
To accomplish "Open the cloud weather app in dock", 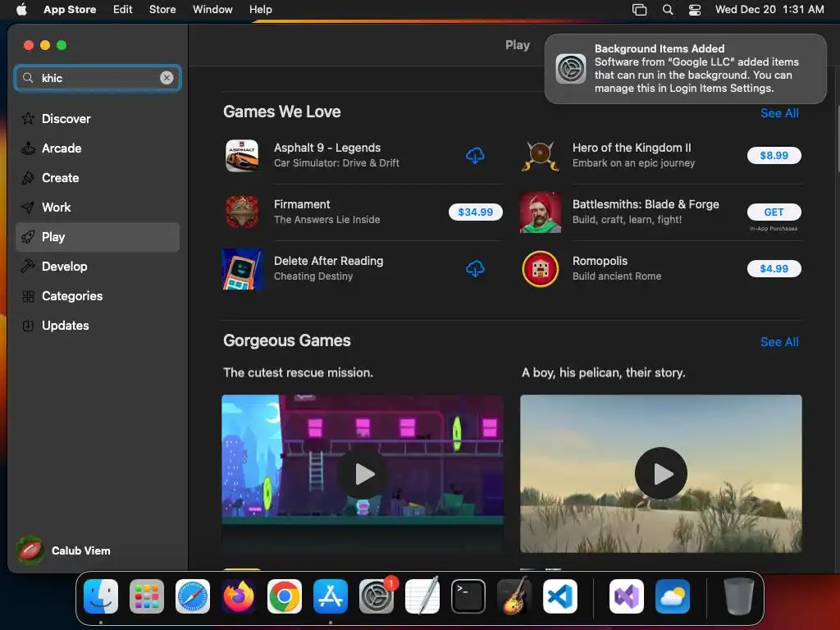I will tap(673, 596).
